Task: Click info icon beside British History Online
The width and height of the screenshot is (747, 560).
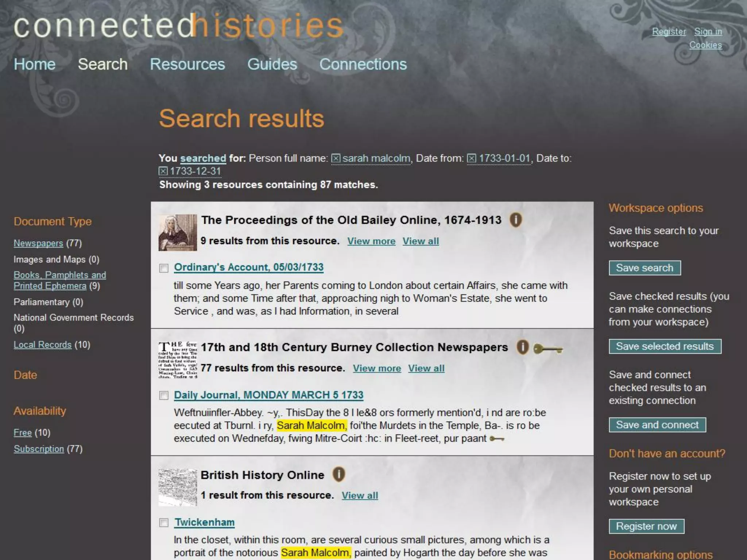Action: click(338, 474)
